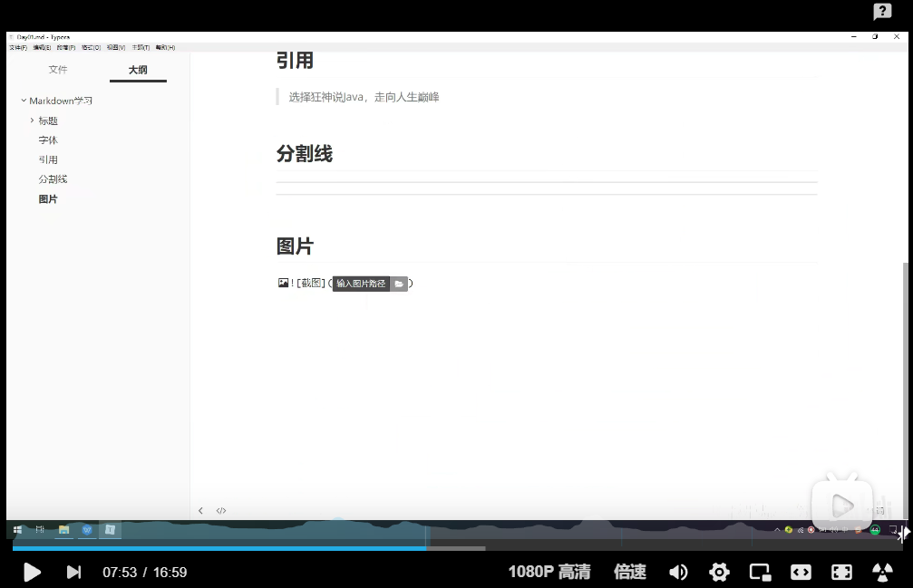The image size is (913, 588).
Task: Collapse the sidebar using the left arrow icon
Action: click(200, 510)
